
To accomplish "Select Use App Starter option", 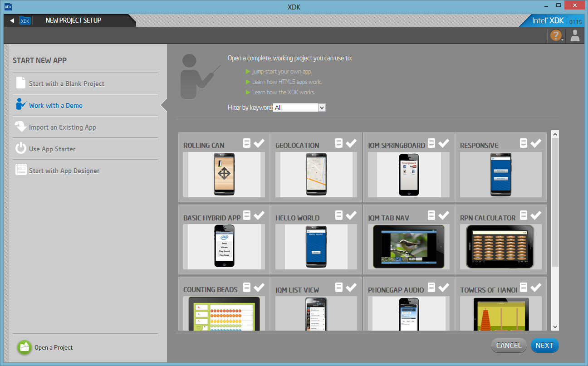I will (85, 149).
